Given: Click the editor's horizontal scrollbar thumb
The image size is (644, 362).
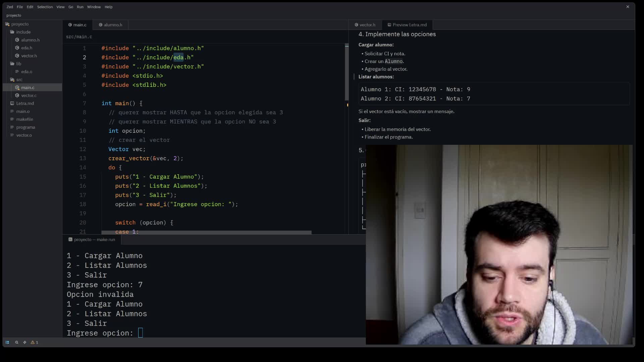Looking at the screenshot, I should coord(206,232).
